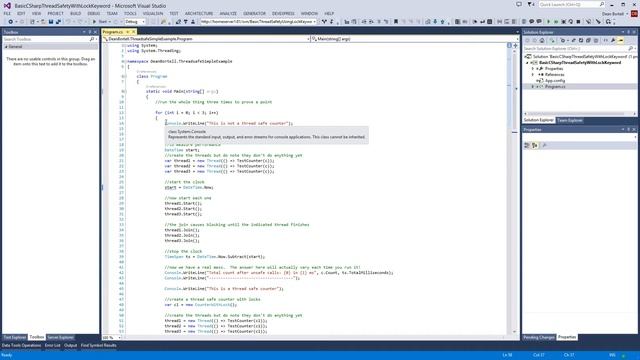This screenshot has width=640, height=360.
Task: Switch to the Test Explorer tab
Action: pyautogui.click(x=15, y=338)
